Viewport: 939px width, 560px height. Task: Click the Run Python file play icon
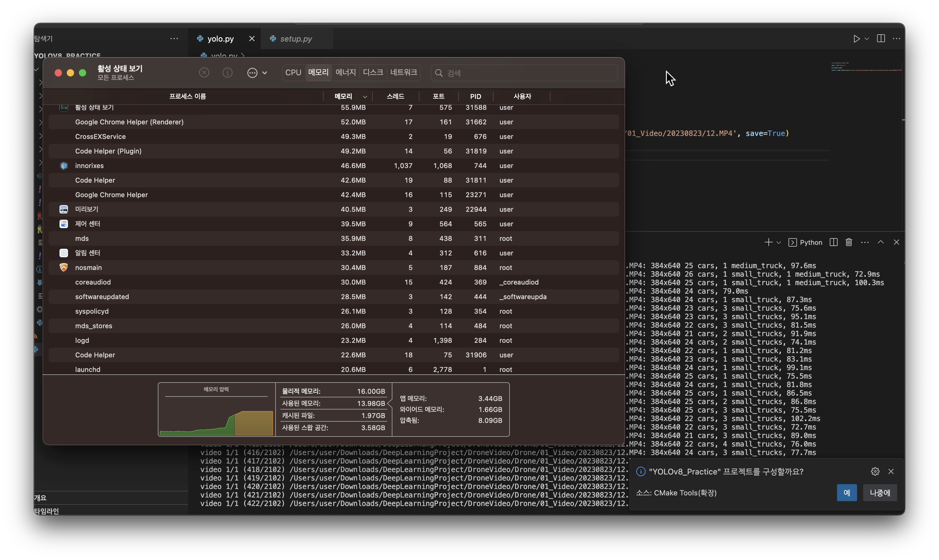click(856, 39)
